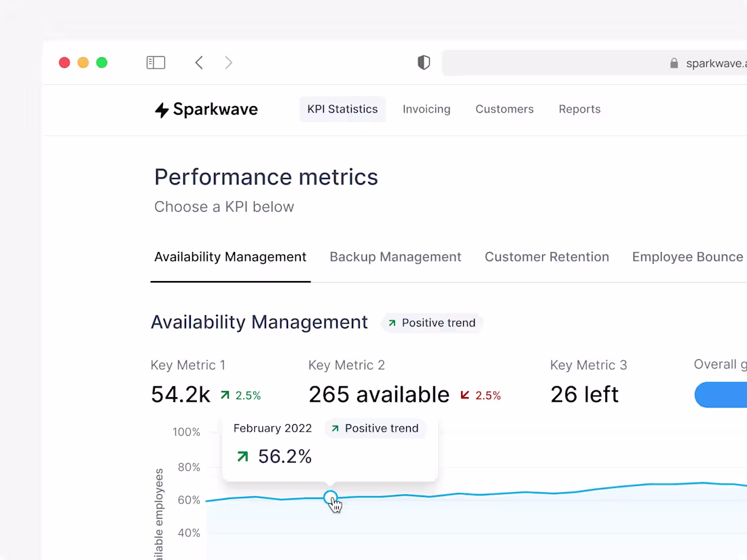Click the forward navigation arrow
Viewport: 747px width, 560px height.
[229, 62]
